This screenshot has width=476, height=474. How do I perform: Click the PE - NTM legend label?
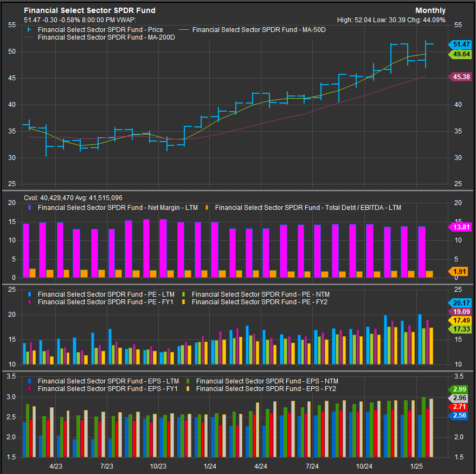[x=260, y=294]
